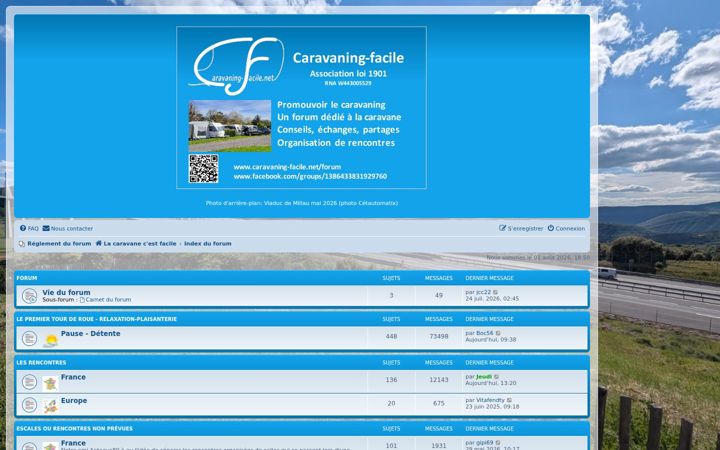The image size is (720, 450).
Task: Jump to latest post by Jeudi icon
Action: click(x=496, y=377)
